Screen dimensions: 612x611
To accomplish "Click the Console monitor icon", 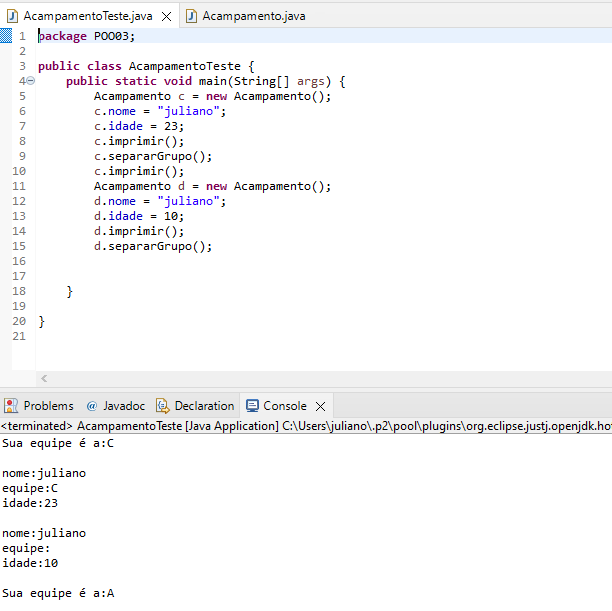I will [252, 406].
